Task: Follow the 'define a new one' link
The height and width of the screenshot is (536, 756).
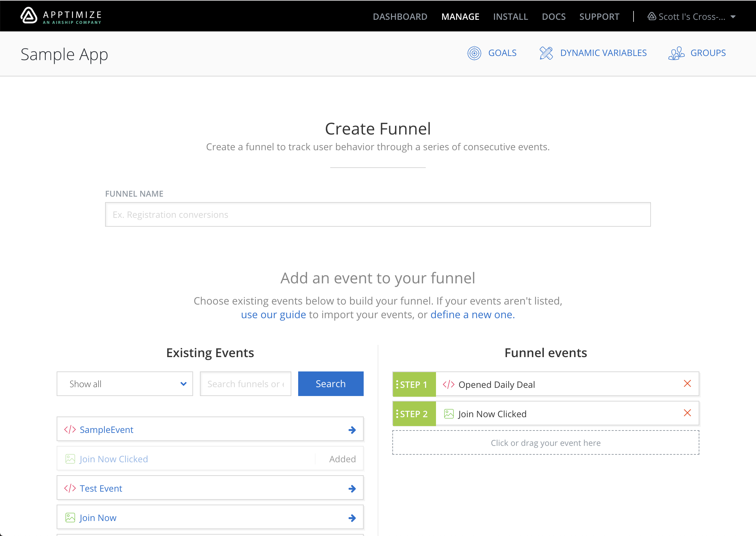Action: (472, 314)
